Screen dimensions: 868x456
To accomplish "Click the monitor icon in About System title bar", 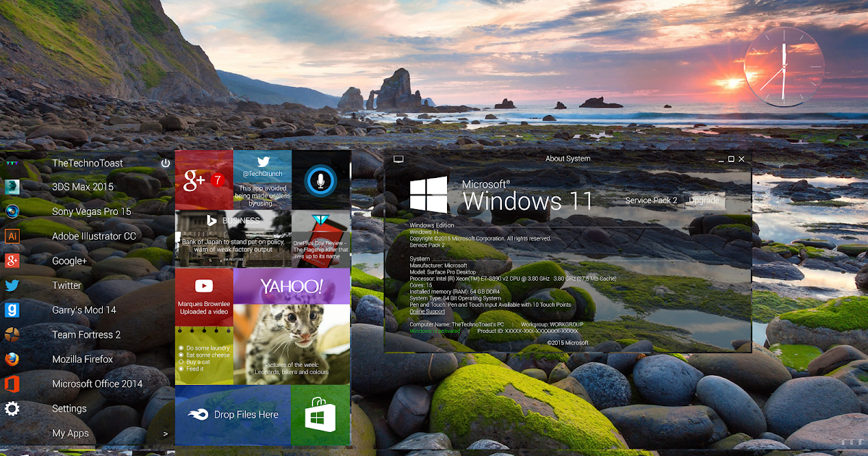I will [398, 159].
